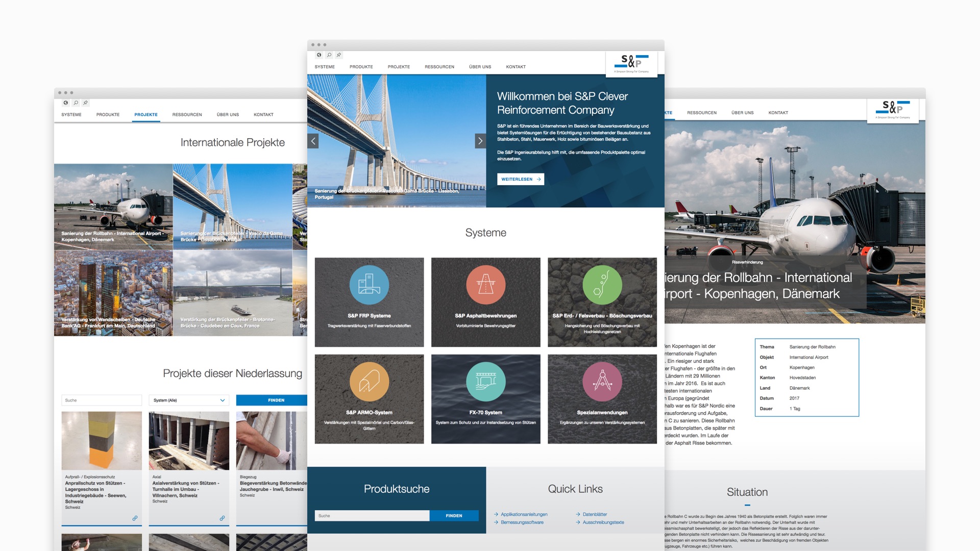980x551 pixels.
Task: Open Kopenhagen airport project thumbnail in left window
Action: point(113,207)
